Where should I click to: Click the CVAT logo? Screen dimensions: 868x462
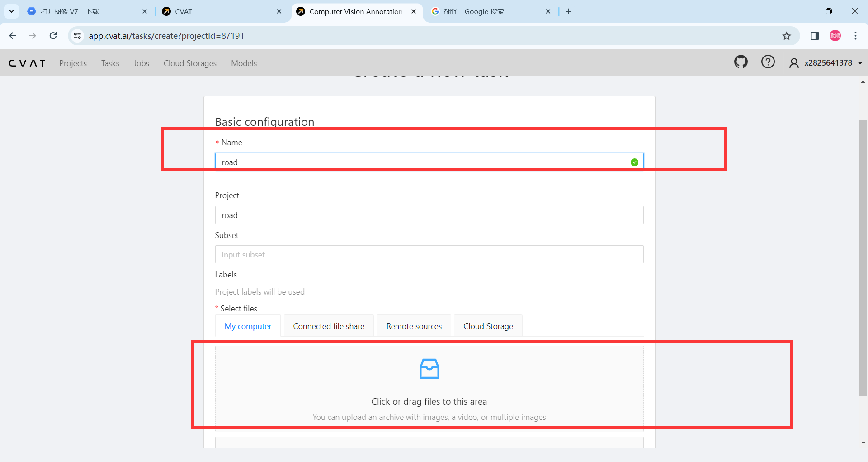tap(27, 63)
